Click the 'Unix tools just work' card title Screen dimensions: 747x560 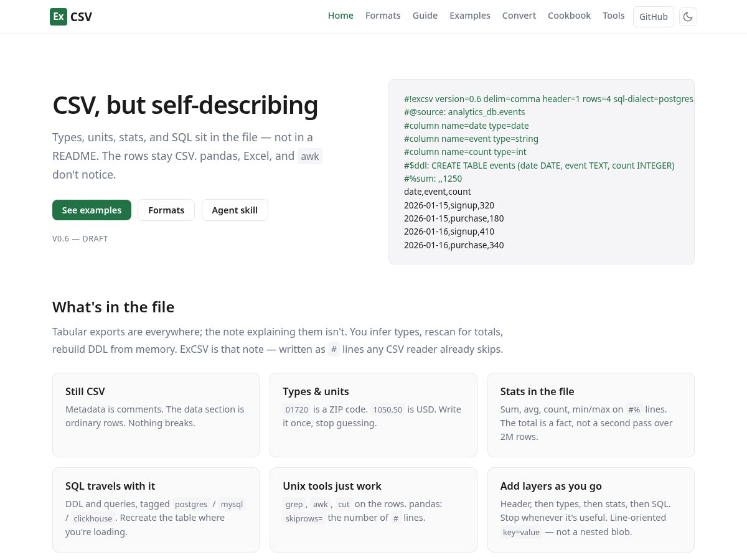pos(332,486)
